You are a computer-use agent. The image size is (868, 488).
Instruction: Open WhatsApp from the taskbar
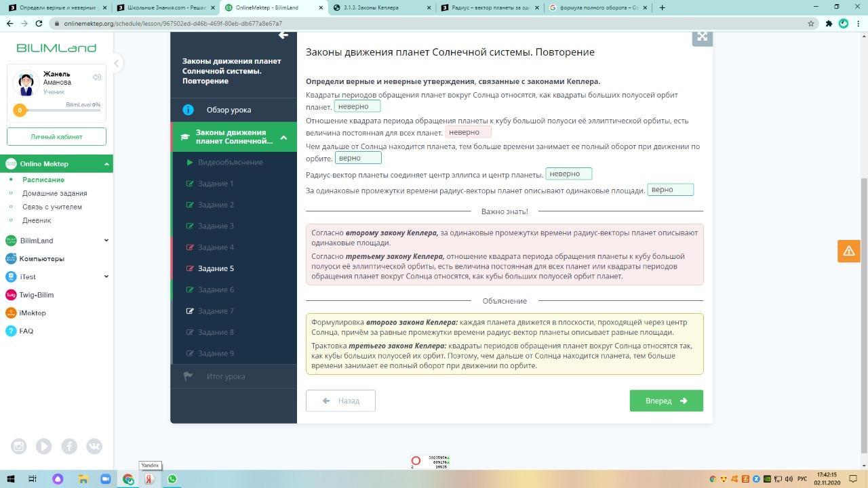pos(172,479)
